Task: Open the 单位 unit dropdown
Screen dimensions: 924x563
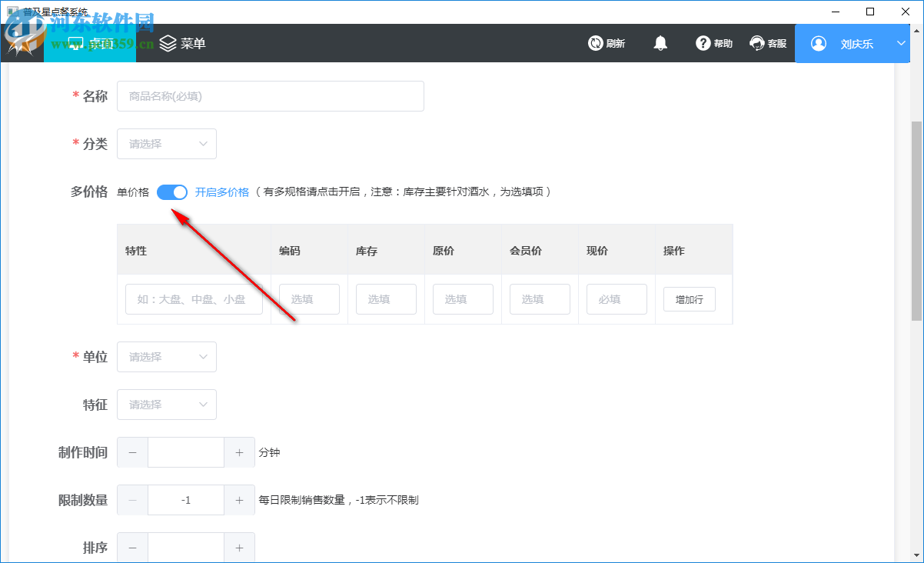Action: 166,357
